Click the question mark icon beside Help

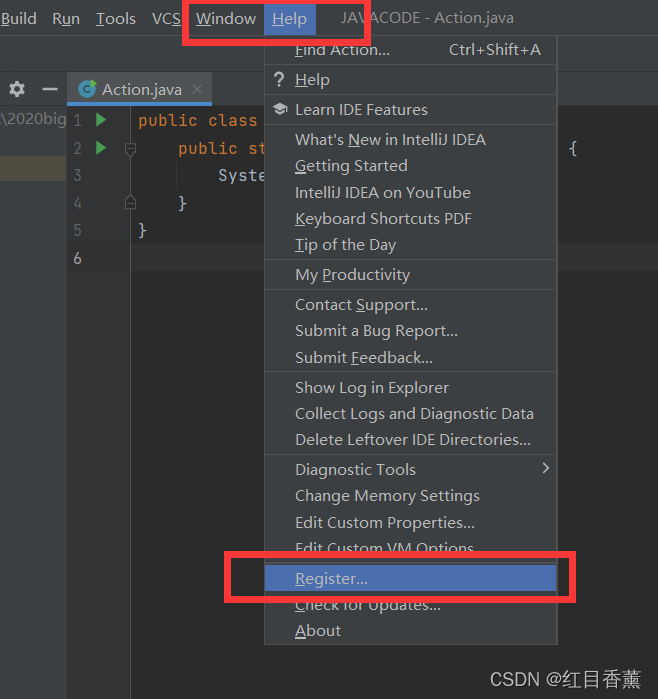[x=279, y=80]
